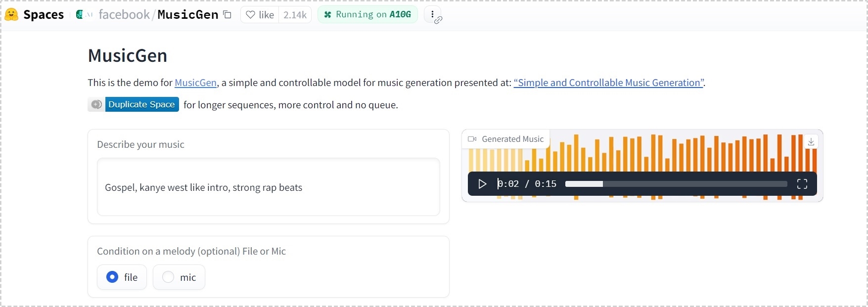The width and height of the screenshot is (868, 307).
Task: Click the Hugging Face Spaces emoji logo
Action: coord(11,15)
